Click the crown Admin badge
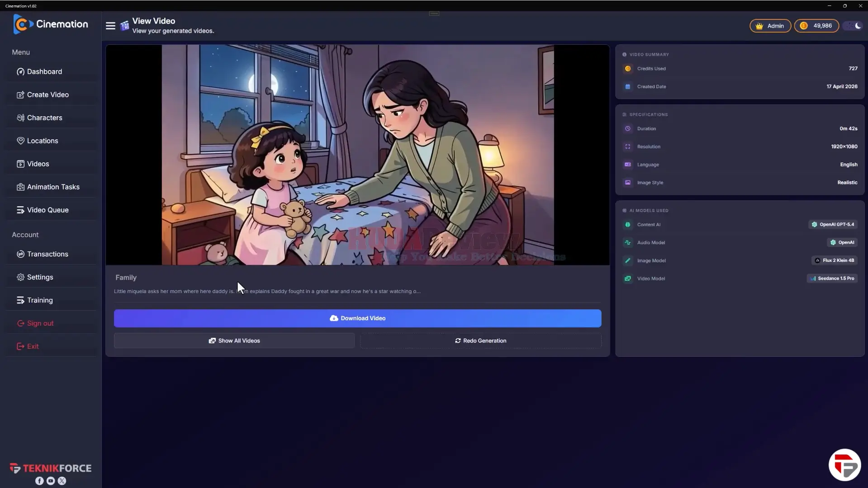868x488 pixels. click(770, 26)
